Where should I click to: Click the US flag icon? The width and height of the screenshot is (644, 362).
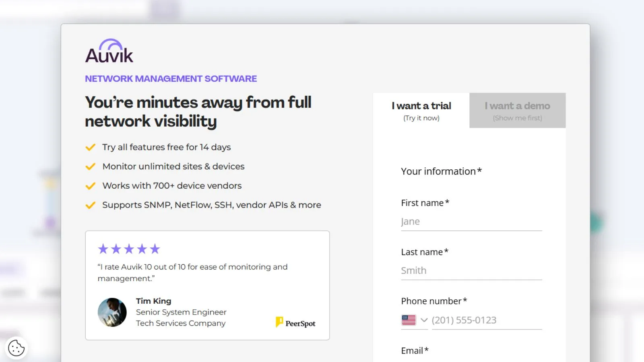point(409,320)
